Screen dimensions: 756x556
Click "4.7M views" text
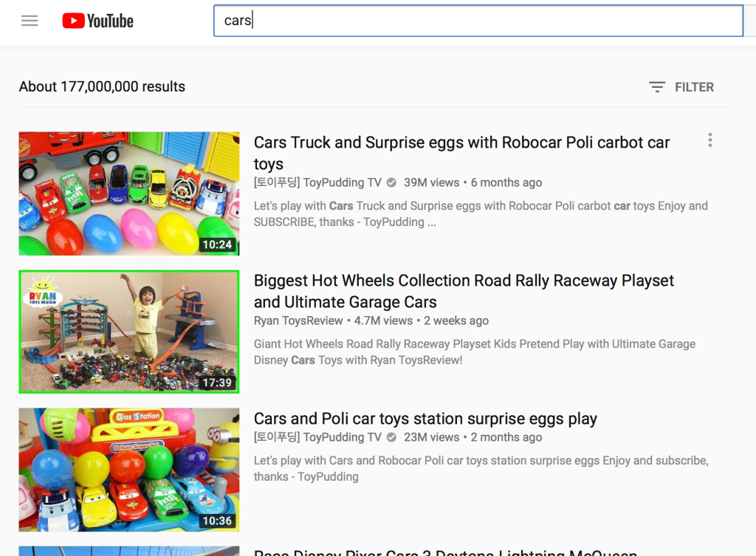click(x=383, y=320)
